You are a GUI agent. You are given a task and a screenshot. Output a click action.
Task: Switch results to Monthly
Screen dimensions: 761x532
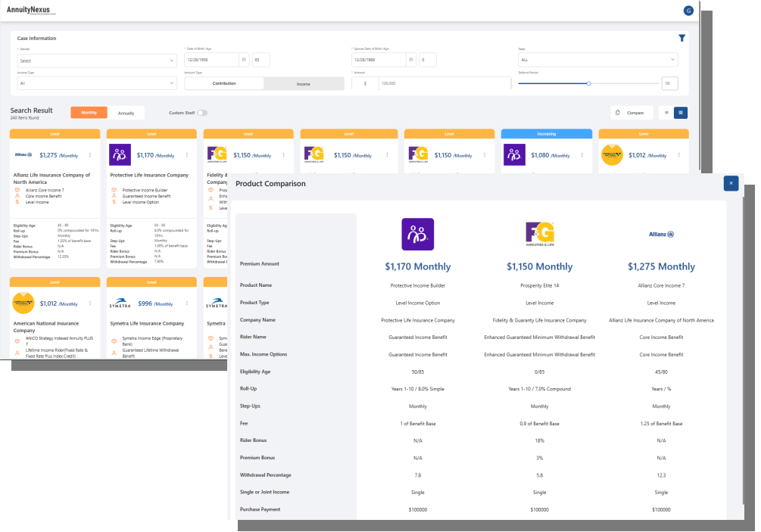[89, 113]
